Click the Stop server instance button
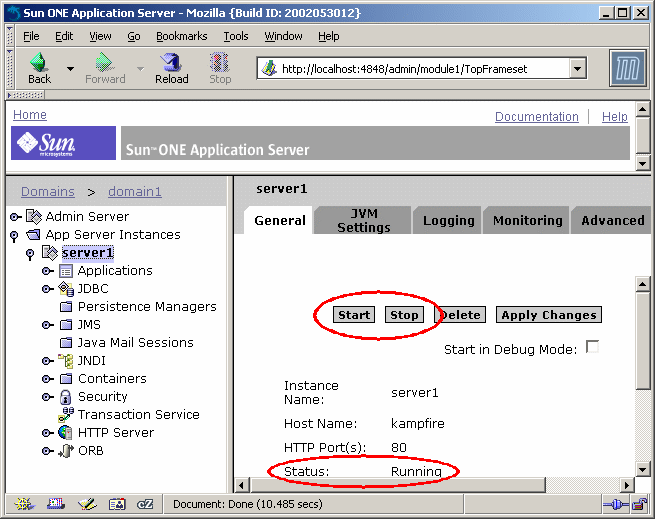 [404, 315]
